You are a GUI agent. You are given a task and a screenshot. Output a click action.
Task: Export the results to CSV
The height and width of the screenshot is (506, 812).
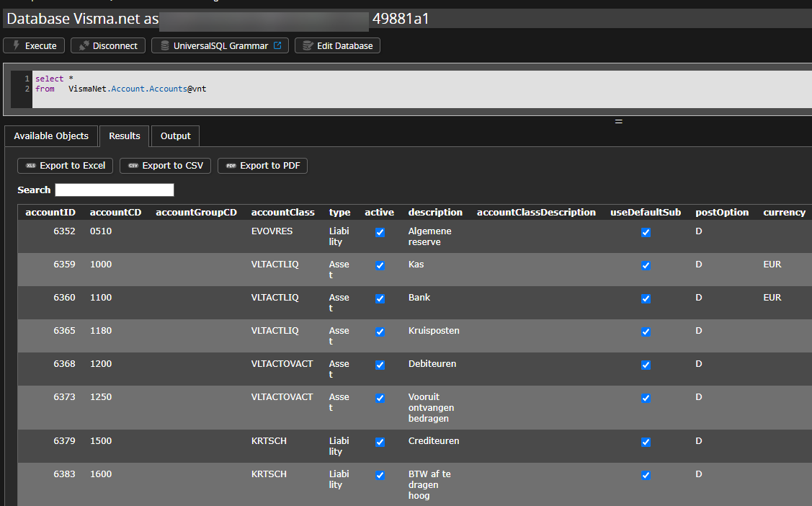click(x=165, y=166)
